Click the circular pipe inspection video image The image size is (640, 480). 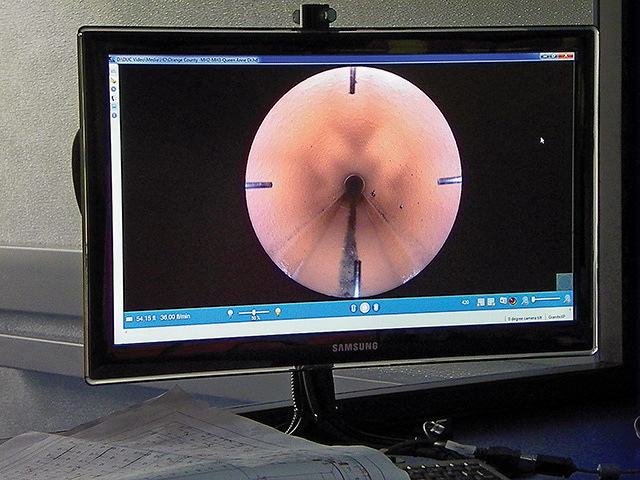pyautogui.click(x=352, y=182)
